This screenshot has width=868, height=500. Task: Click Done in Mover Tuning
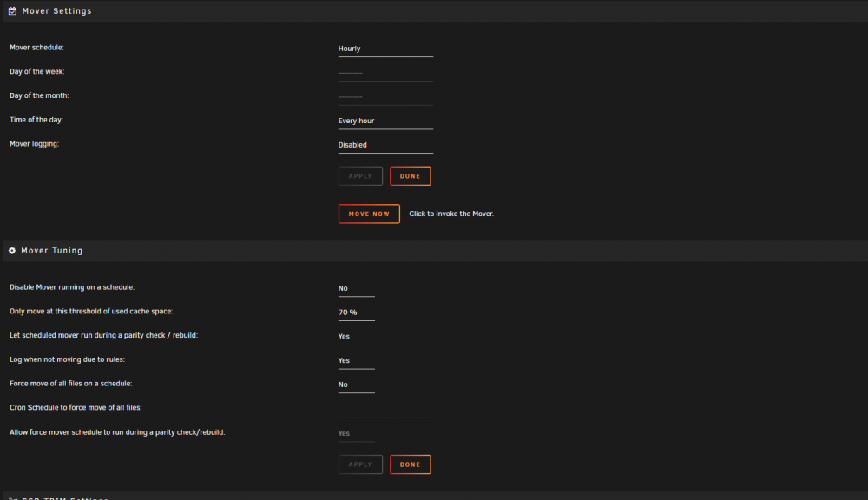click(411, 464)
